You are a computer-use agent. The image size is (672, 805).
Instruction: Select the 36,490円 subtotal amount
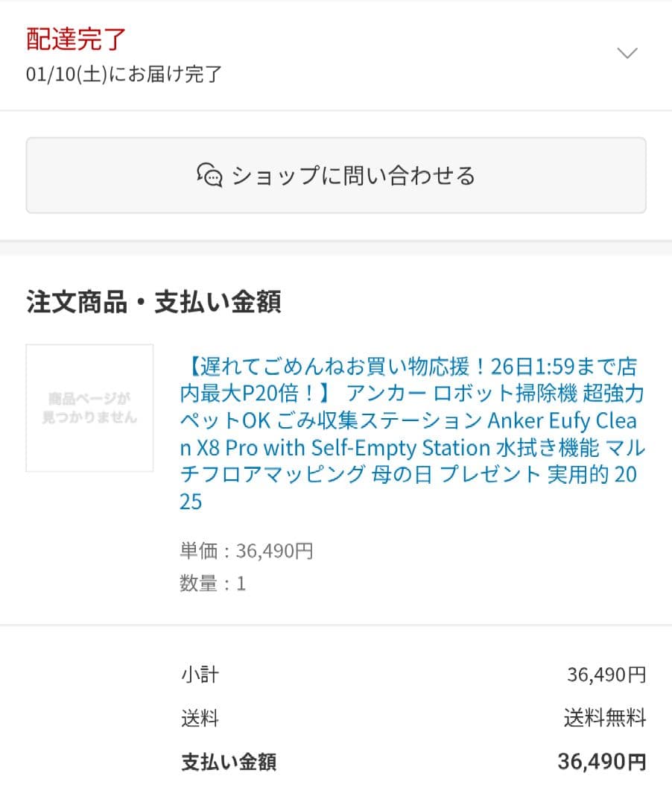click(x=605, y=674)
